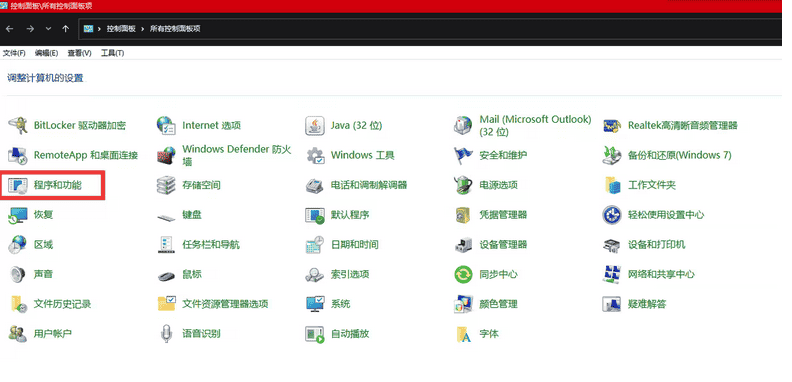Open the Color Management icon
The width and height of the screenshot is (792, 382).
[x=463, y=304]
